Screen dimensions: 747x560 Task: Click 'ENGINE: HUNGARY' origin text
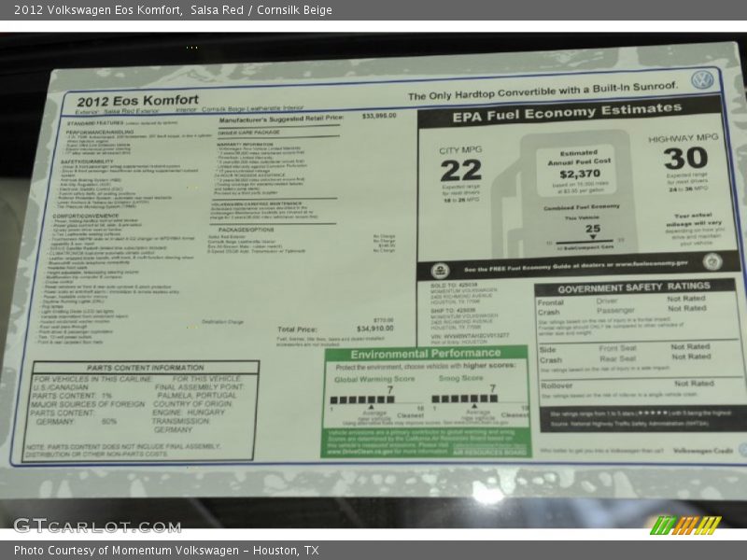189,413
